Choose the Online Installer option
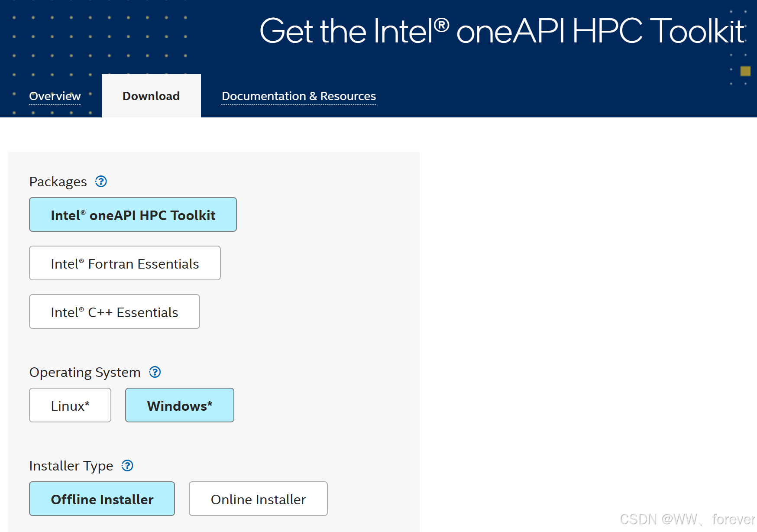757x532 pixels. click(258, 499)
